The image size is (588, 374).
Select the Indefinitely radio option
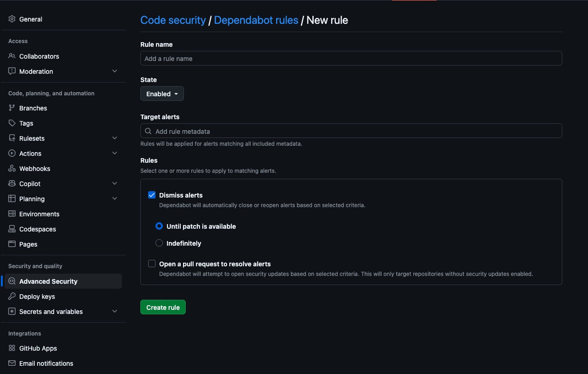[159, 243]
